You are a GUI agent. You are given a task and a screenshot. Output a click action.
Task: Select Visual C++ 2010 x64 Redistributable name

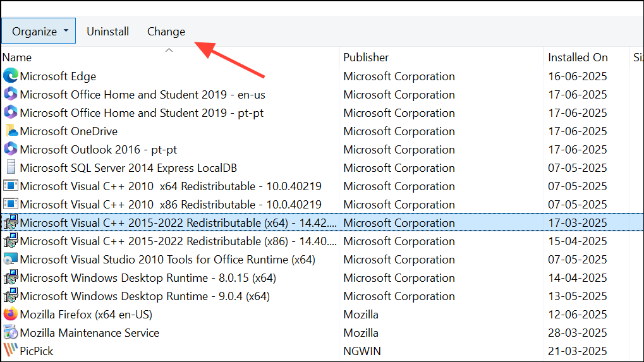point(171,186)
